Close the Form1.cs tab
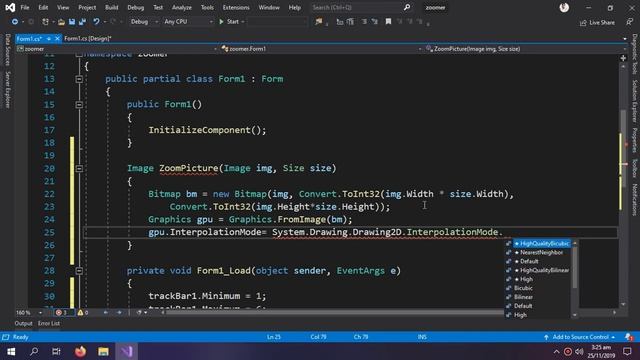 57,38
